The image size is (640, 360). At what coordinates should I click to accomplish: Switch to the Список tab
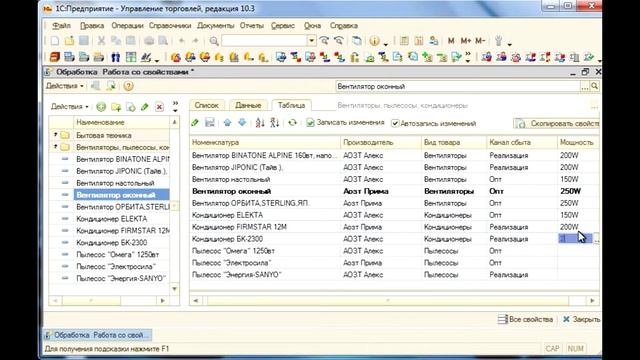[x=207, y=105]
